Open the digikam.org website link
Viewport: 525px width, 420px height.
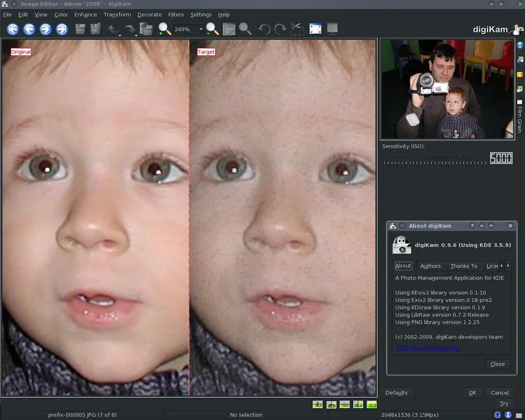[x=428, y=348]
